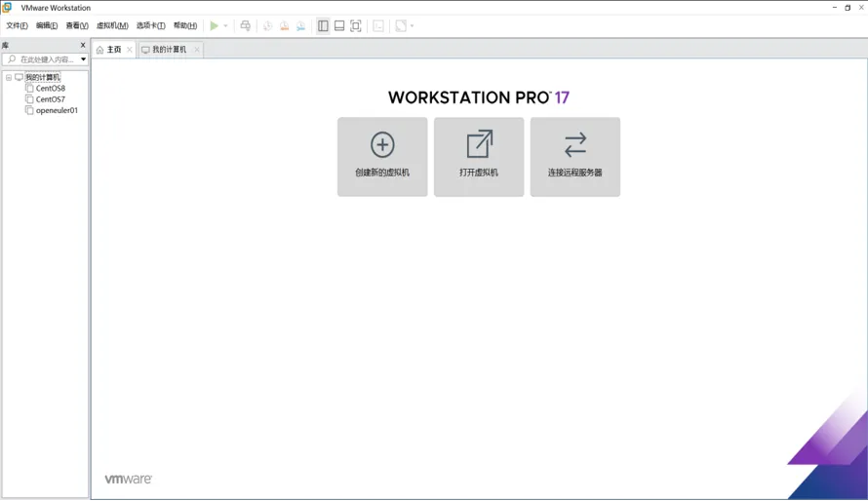
Task: Open the 虚拟机(M) menu
Action: (x=112, y=25)
